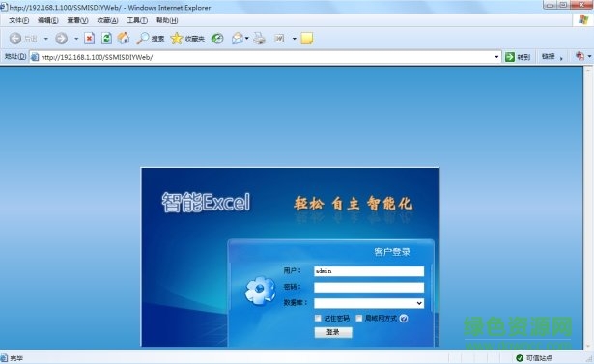The width and height of the screenshot is (594, 364).
Task: Click the Windows flag logo in the menu bar
Action: 583,20
